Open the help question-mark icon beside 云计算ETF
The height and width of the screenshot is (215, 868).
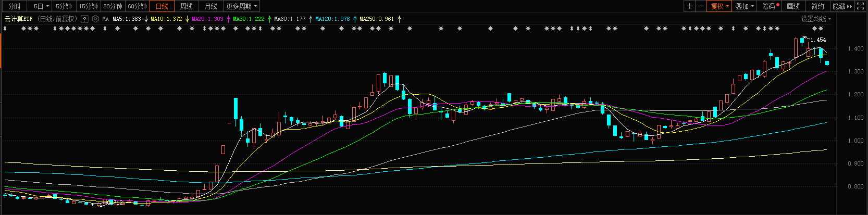point(84,19)
